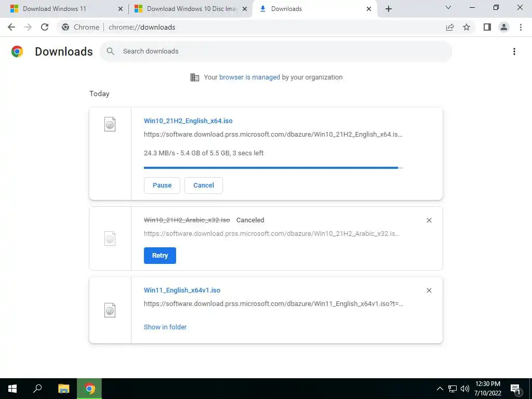532x399 pixels.
Task: Open the profile avatar menu
Action: pyautogui.click(x=504, y=27)
